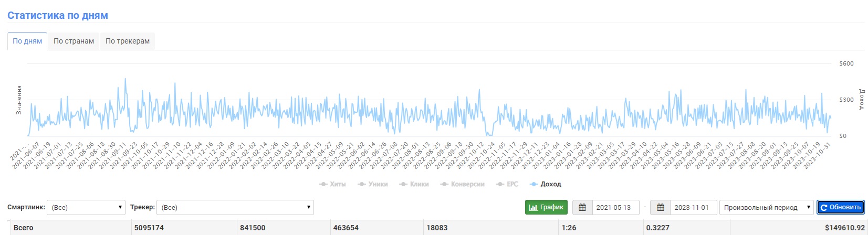Image resolution: width=868 pixels, height=235 pixels.
Task: Open the Трекер dropdown
Action: [x=235, y=207]
